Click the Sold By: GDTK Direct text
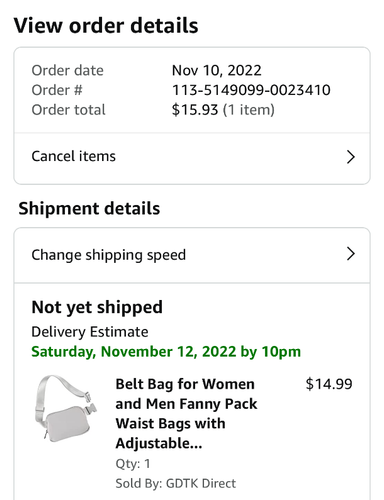The width and height of the screenshot is (384, 500). tap(175, 483)
